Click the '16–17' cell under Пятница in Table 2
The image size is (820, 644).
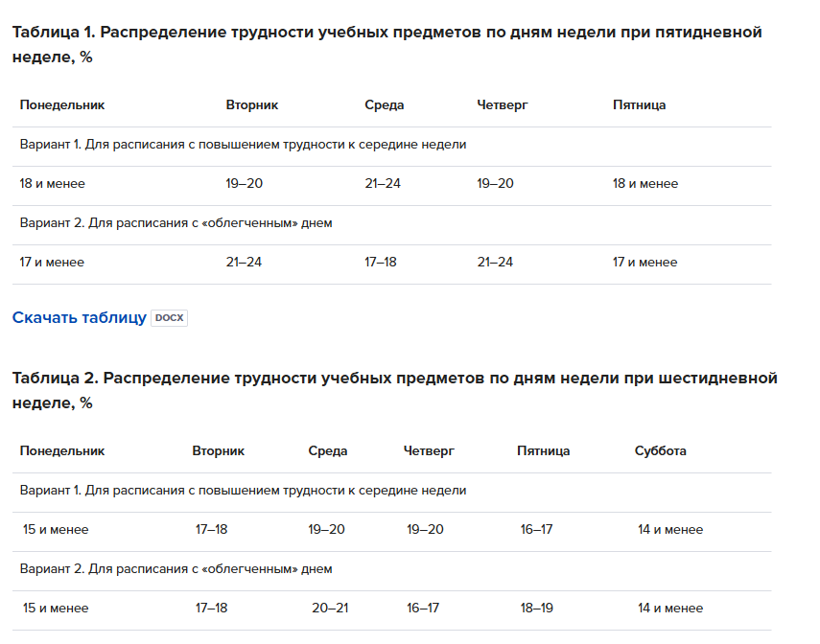536,530
